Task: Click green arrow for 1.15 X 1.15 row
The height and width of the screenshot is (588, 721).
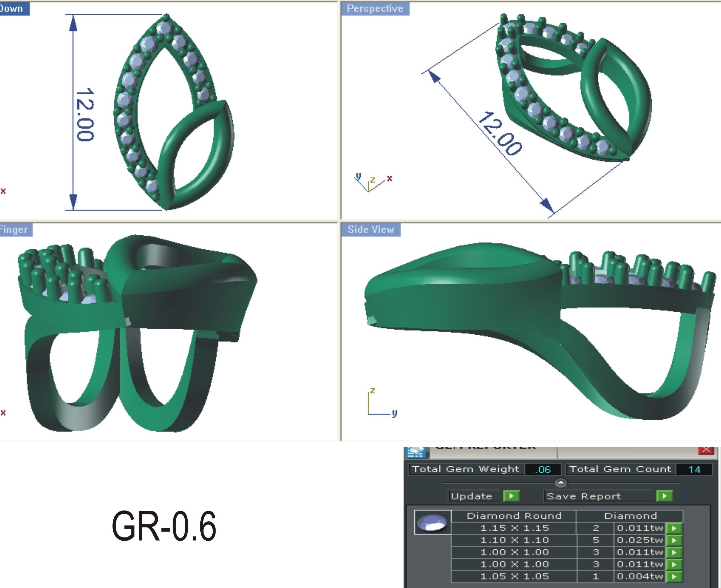Action: click(674, 528)
